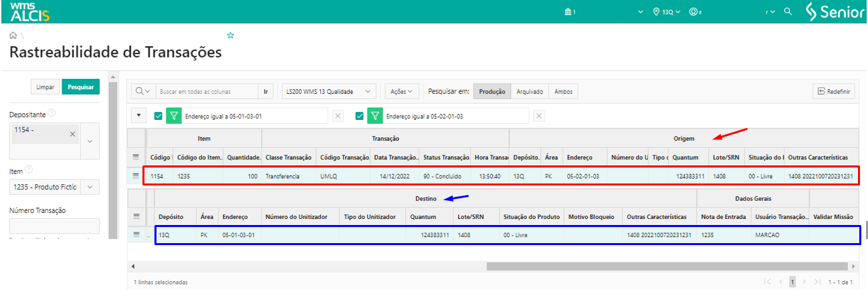Select the Ambos search tab
The height and width of the screenshot is (296, 868).
click(x=563, y=91)
